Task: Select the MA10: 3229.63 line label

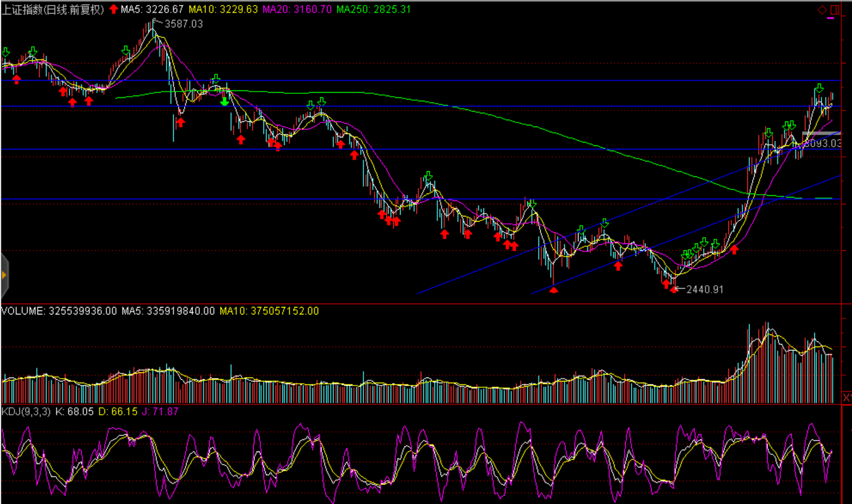Action: coord(223,9)
